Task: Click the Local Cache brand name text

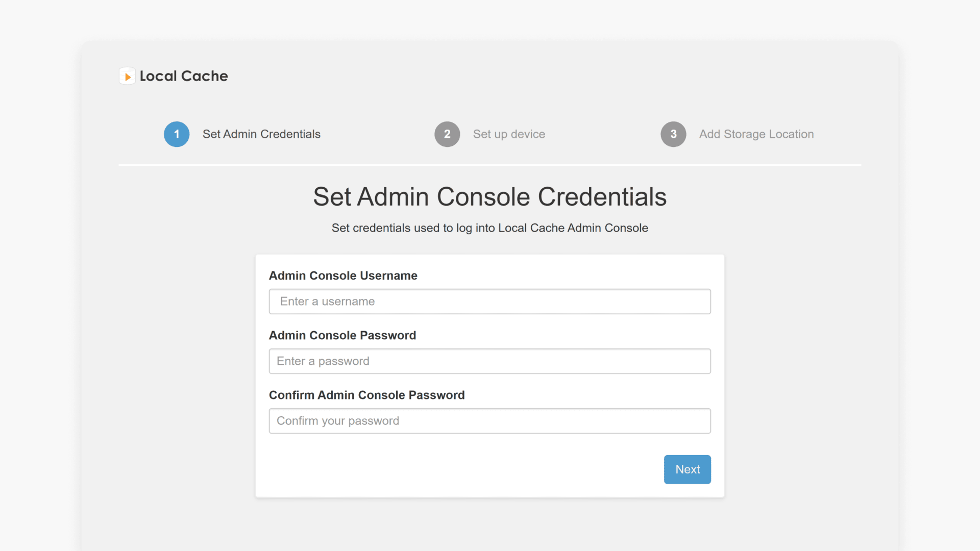Action: 184,76
